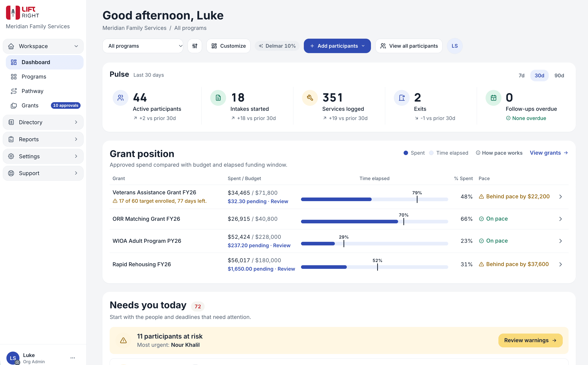The width and height of the screenshot is (588, 365).
Task: Open the Add participants dropdown button
Action: pyautogui.click(x=337, y=46)
